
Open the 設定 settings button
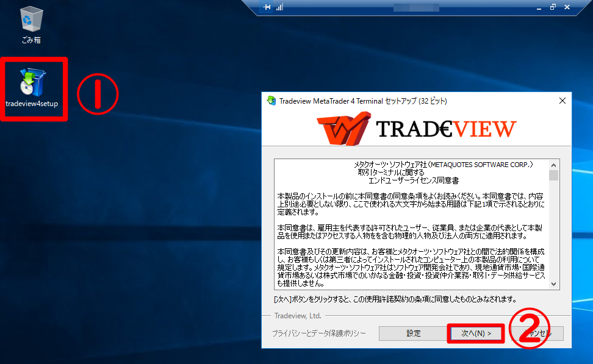point(414,334)
